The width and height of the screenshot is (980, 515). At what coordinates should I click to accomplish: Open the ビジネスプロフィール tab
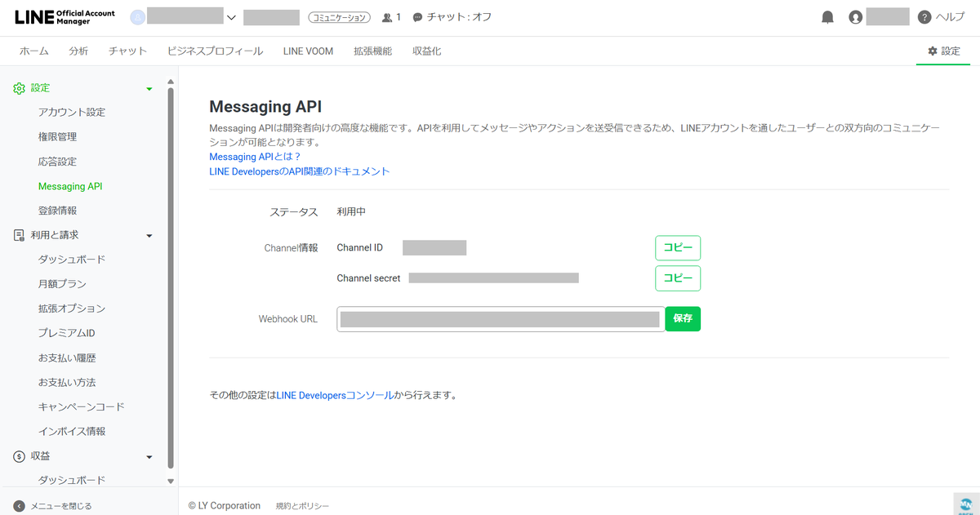pos(216,51)
